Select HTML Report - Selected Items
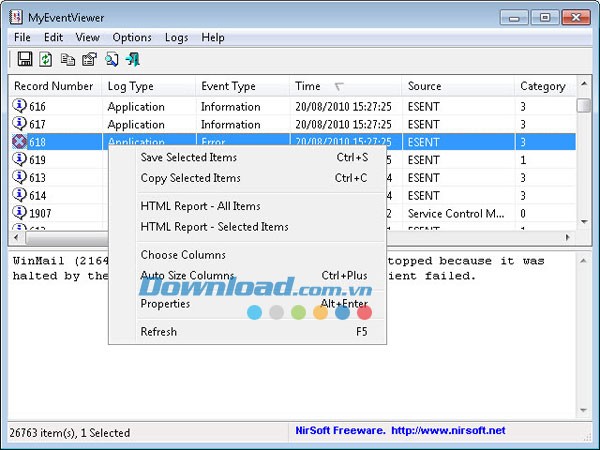This screenshot has width=600, height=450. [247, 227]
